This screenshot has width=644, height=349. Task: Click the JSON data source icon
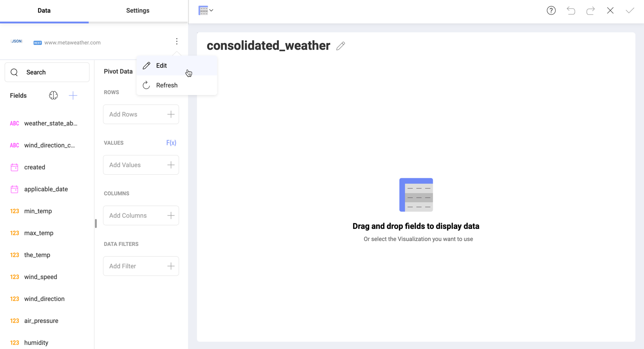pyautogui.click(x=17, y=41)
